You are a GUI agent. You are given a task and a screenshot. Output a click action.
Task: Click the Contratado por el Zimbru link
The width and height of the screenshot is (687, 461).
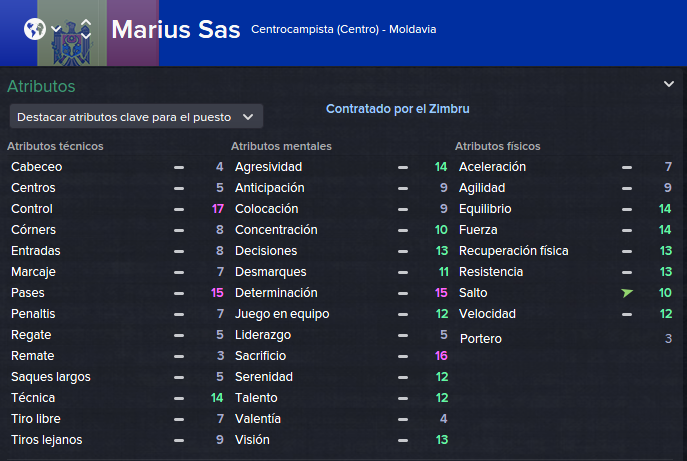tap(397, 109)
